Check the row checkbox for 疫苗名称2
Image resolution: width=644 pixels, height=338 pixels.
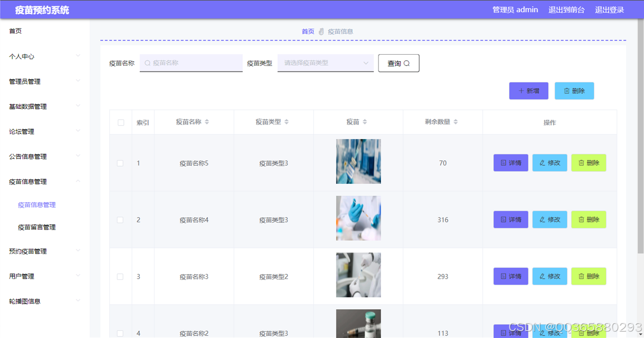click(x=120, y=333)
